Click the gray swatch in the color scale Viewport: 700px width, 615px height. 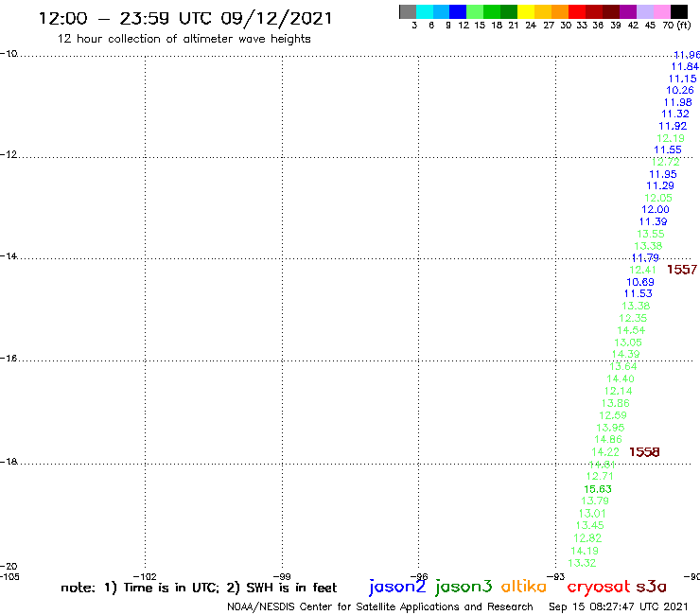click(x=408, y=11)
